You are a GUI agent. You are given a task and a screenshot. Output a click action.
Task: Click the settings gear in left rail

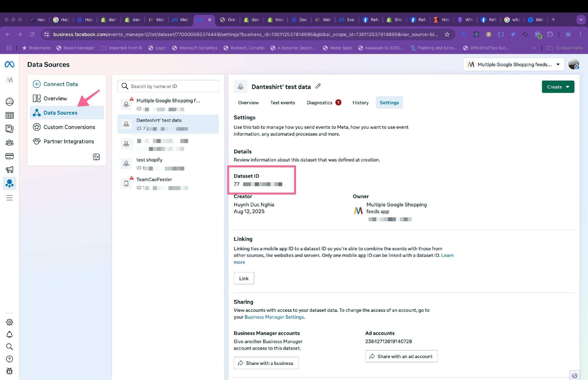[x=9, y=322]
